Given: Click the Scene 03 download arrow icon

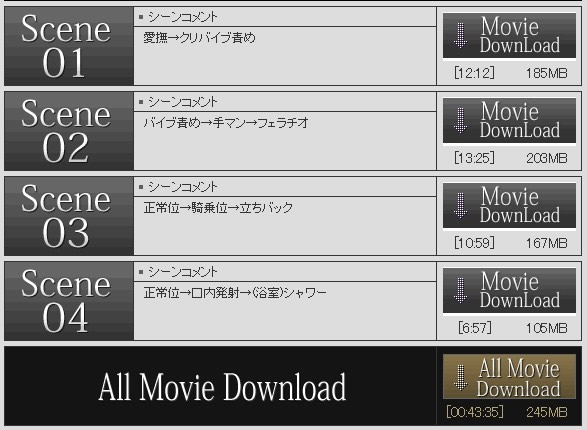Looking at the screenshot, I should coord(460,205).
